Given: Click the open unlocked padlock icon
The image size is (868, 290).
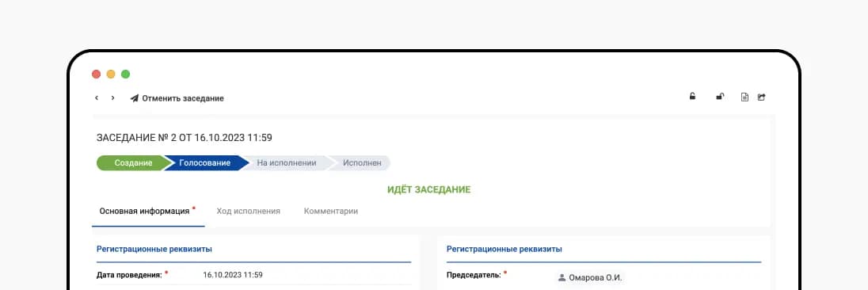Looking at the screenshot, I should click(720, 97).
